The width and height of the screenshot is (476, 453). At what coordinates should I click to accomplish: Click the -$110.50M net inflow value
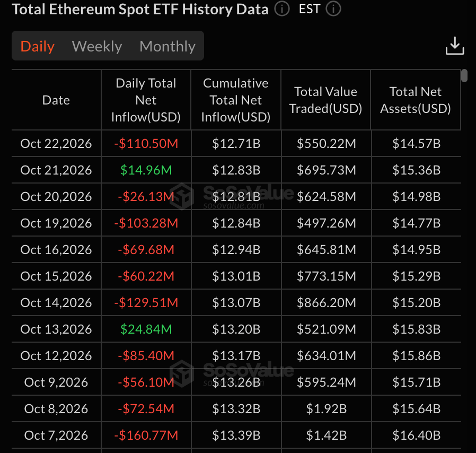click(x=146, y=143)
